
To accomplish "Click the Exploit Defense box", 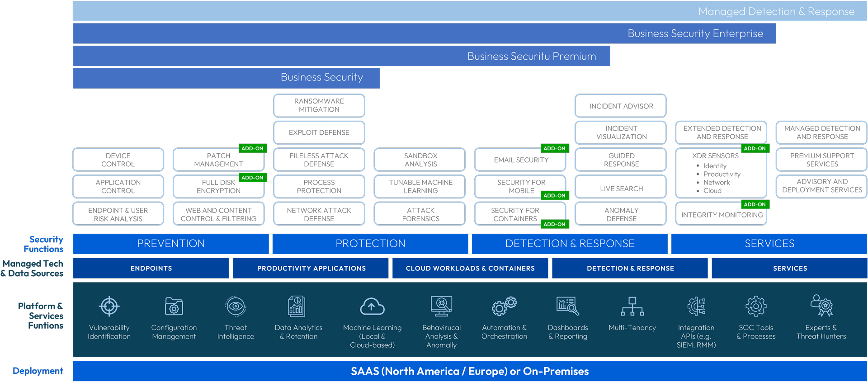I will pyautogui.click(x=319, y=132).
